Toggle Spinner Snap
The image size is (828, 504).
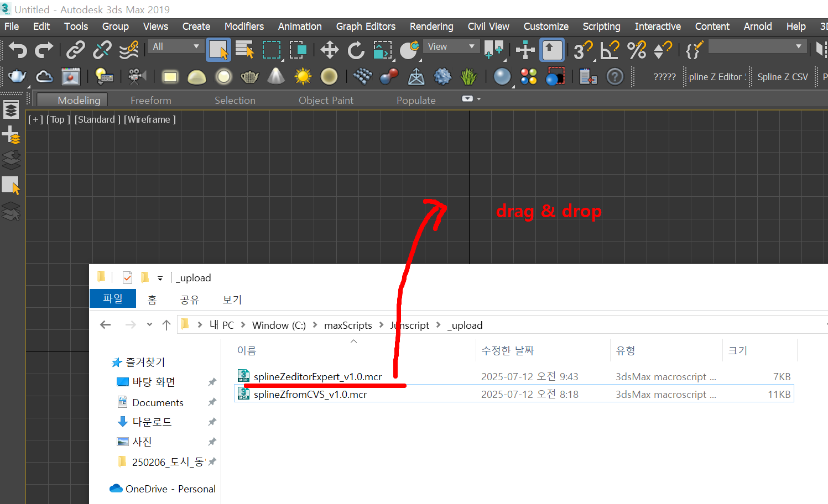click(x=663, y=50)
